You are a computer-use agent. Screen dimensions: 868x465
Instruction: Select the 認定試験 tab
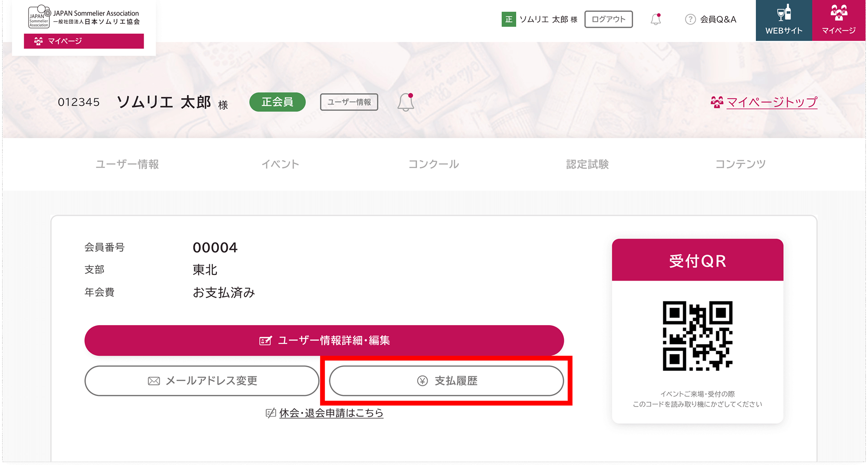[587, 164]
